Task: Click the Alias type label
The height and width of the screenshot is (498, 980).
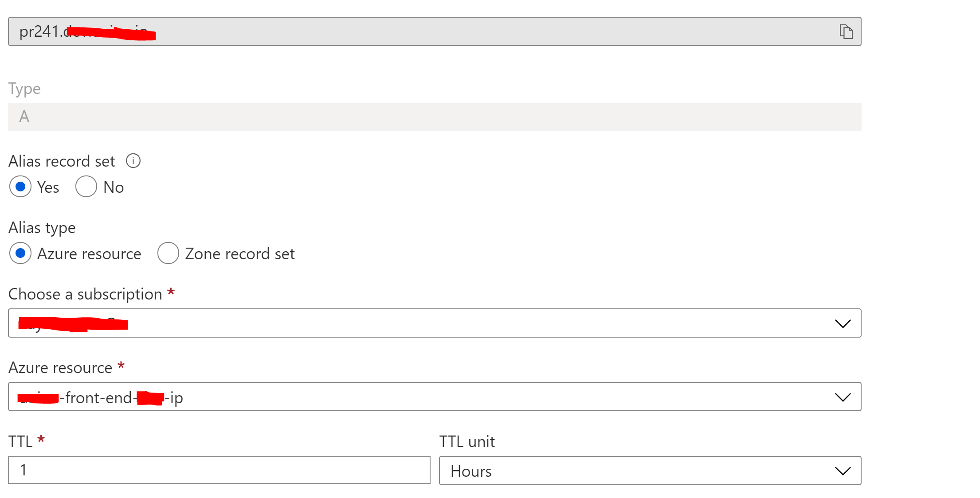Action: click(x=41, y=227)
